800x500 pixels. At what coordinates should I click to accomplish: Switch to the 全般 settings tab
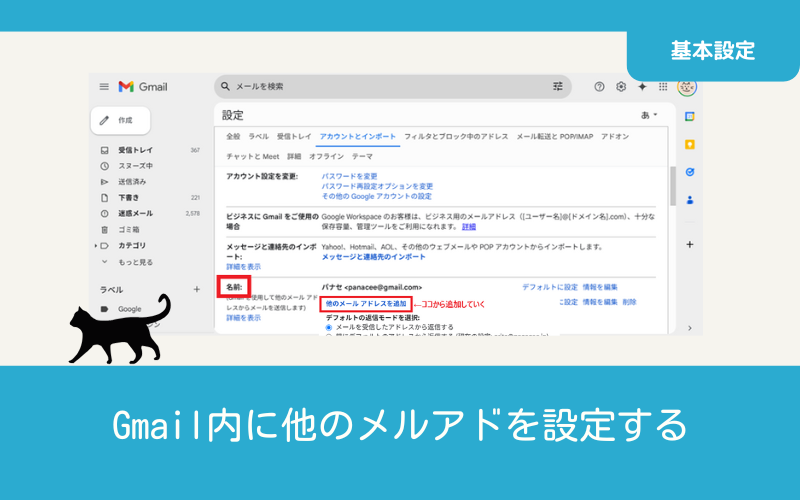tap(233, 136)
